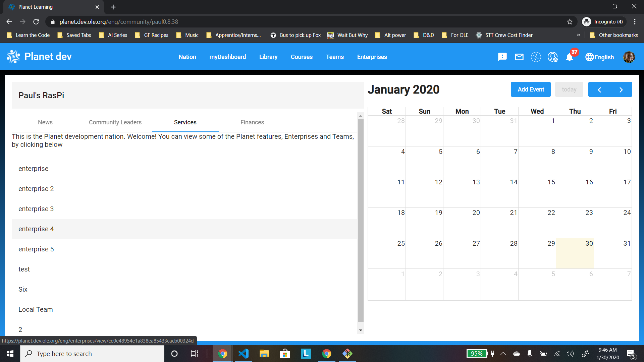Open the enterprise 3 link
The height and width of the screenshot is (362, 644).
[x=36, y=208]
